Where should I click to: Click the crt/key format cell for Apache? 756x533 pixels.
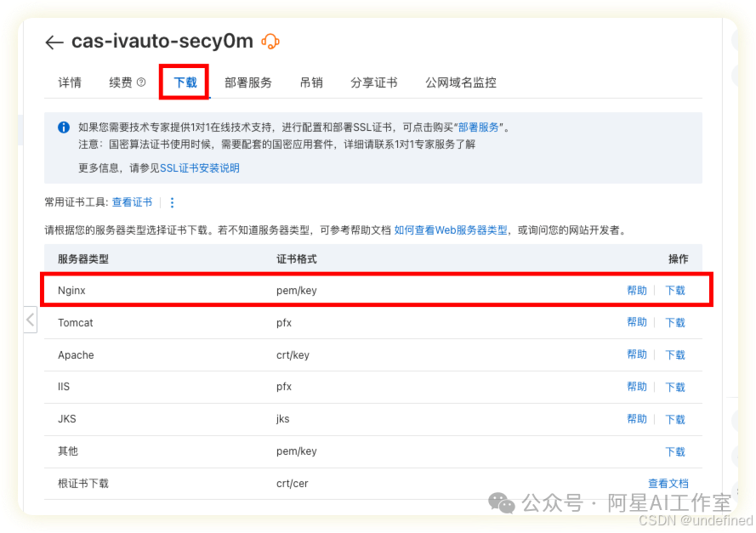[x=293, y=354]
